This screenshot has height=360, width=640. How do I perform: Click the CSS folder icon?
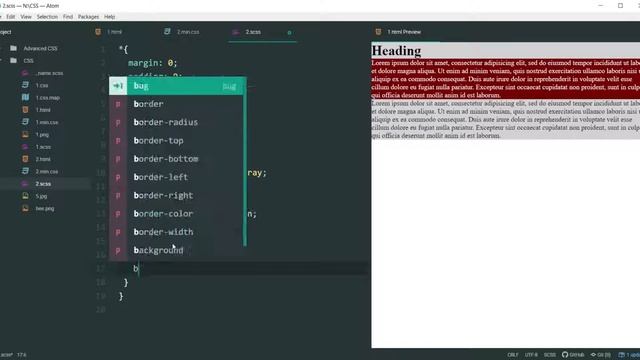point(13,60)
